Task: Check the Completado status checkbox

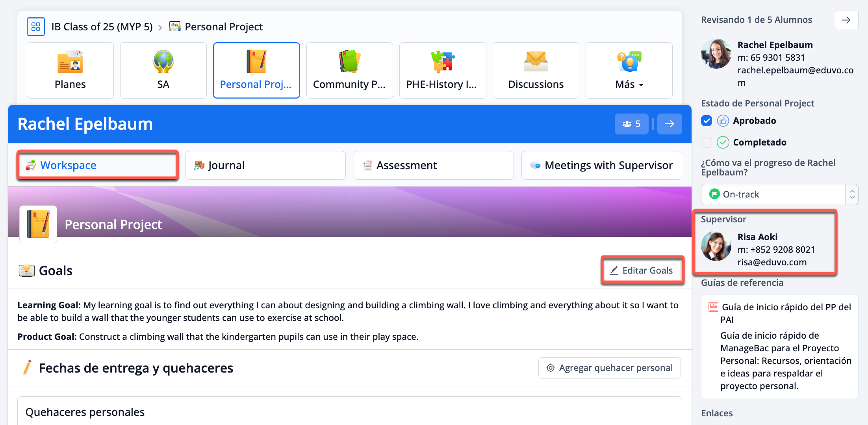Action: (x=707, y=142)
